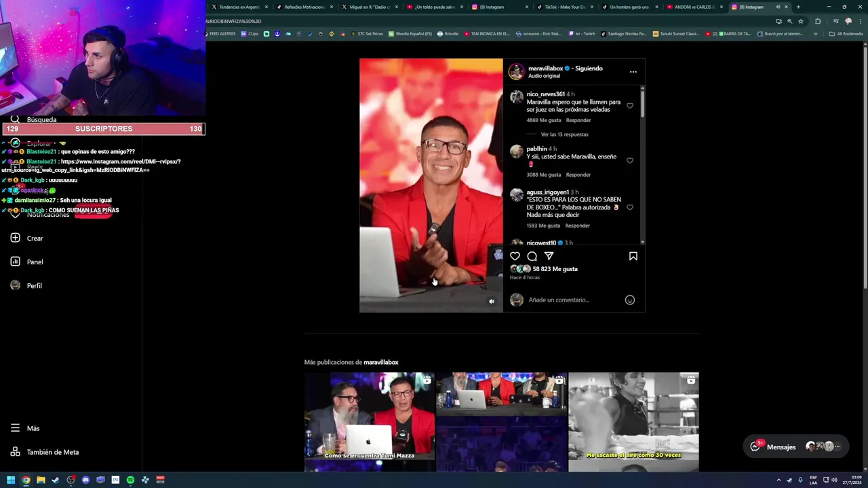Viewport: 868px width, 488px height.
Task: Open Steam from the taskbar
Action: (56, 480)
